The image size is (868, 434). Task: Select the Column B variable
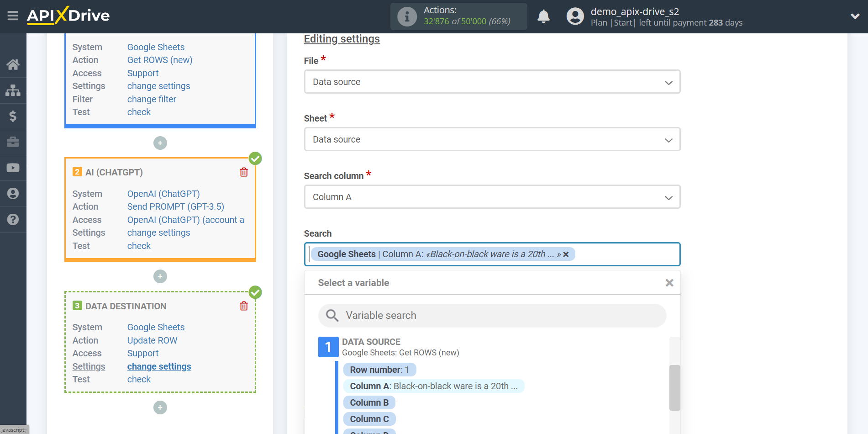(x=369, y=402)
